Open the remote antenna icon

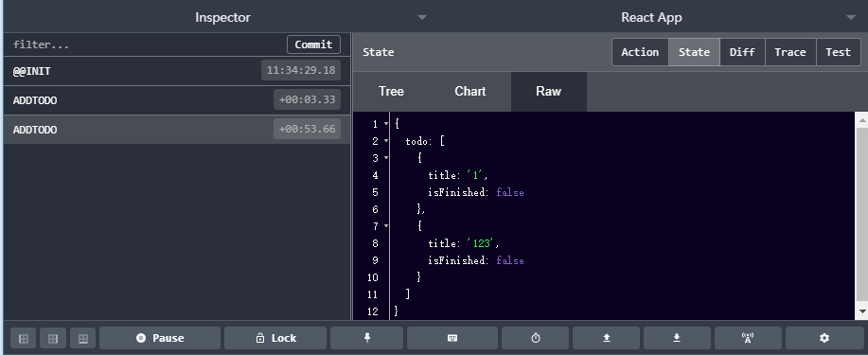pos(748,338)
